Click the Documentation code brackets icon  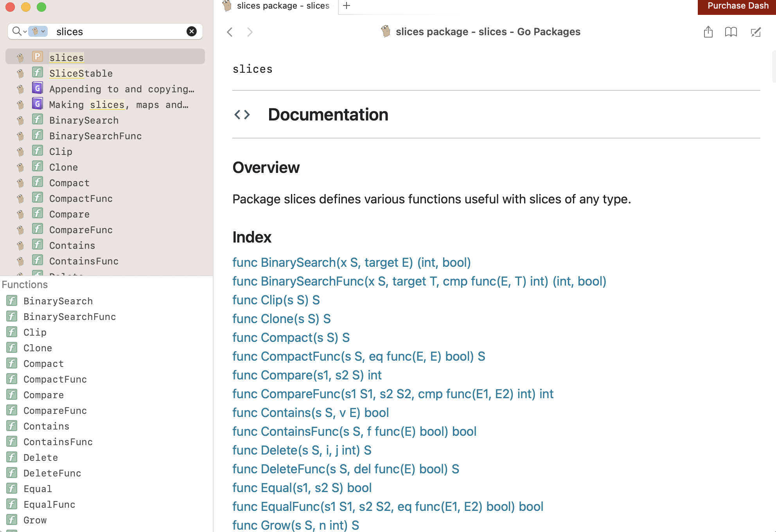click(242, 115)
